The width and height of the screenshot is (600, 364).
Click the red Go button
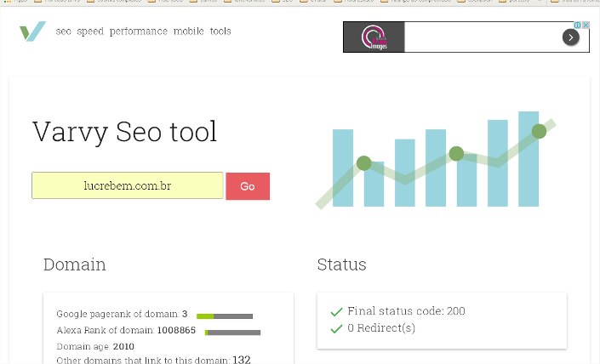pyautogui.click(x=248, y=186)
